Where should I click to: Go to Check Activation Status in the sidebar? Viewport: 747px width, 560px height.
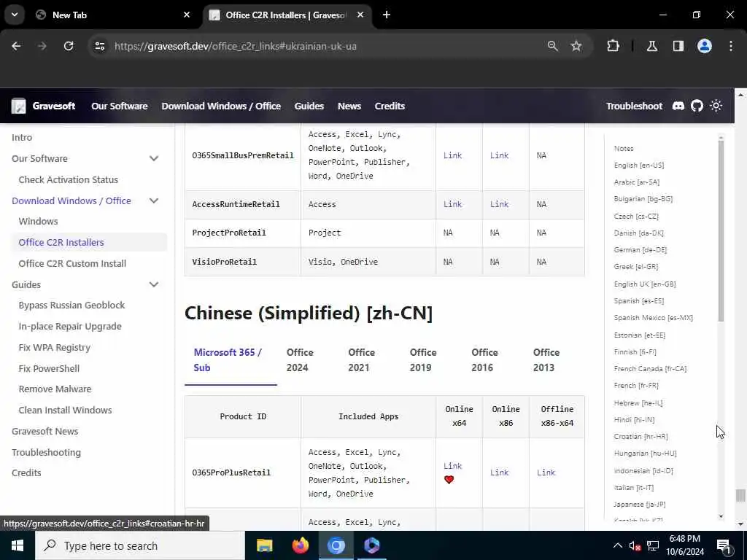pos(68,179)
